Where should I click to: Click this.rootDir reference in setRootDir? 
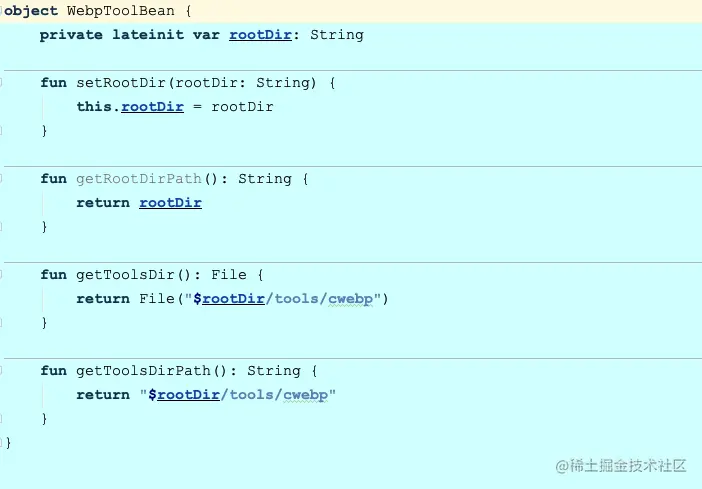(152, 107)
